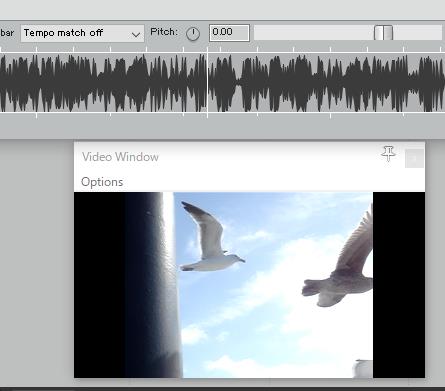Pin the Video Window
The height and width of the screenshot is (391, 445).
click(x=388, y=154)
